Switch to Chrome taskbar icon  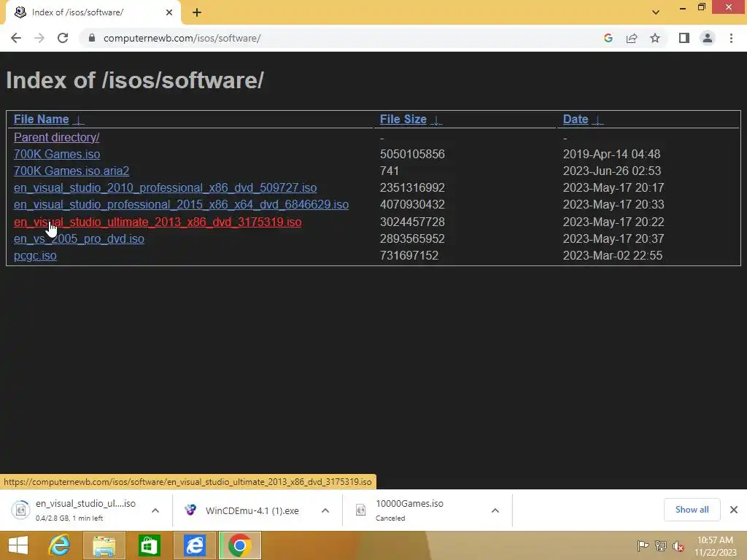[239, 545]
